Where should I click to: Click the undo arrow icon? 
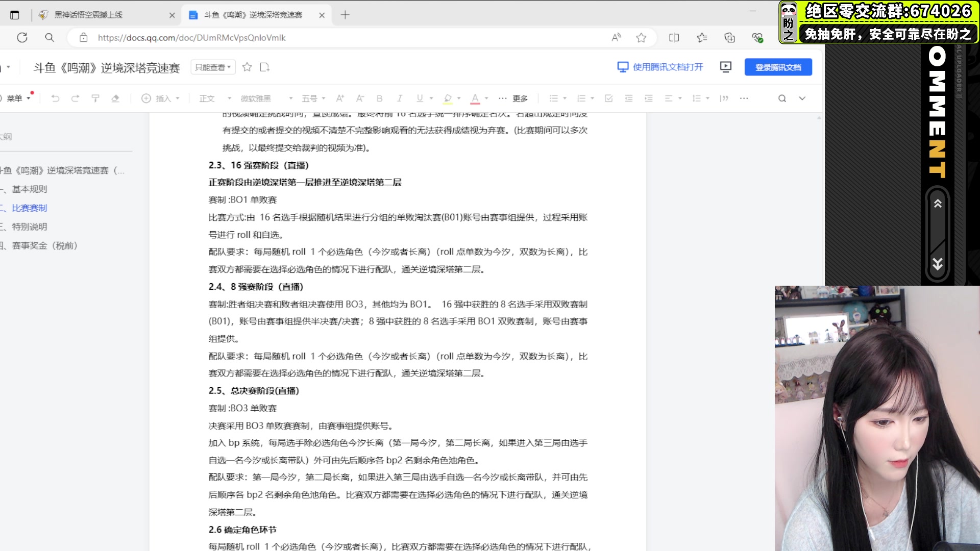click(55, 98)
